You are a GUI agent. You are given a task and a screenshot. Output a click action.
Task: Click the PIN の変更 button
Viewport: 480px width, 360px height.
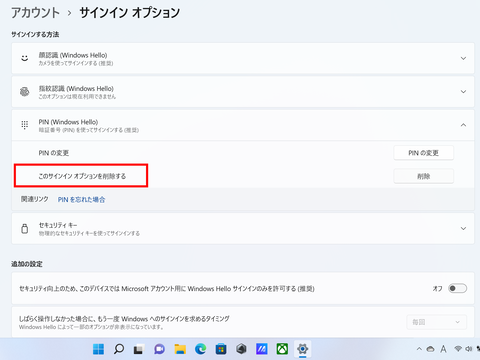click(423, 153)
